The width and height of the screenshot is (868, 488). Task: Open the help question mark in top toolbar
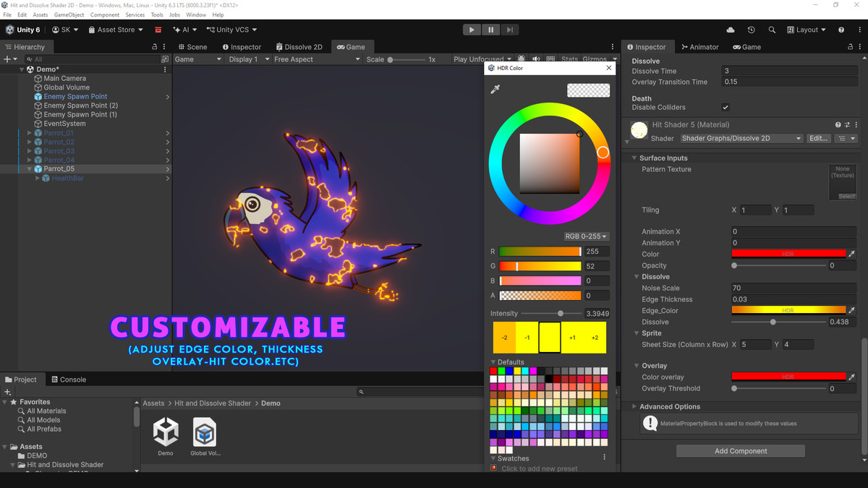(x=841, y=30)
